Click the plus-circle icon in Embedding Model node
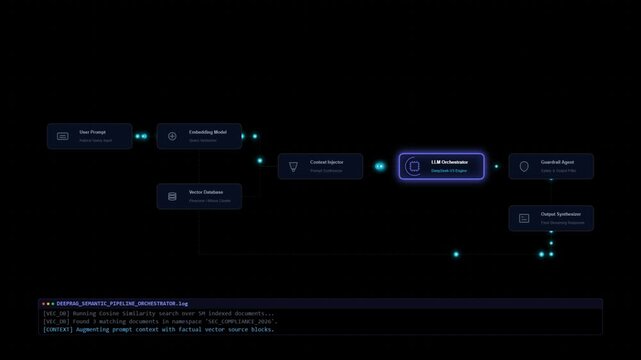 click(x=172, y=136)
